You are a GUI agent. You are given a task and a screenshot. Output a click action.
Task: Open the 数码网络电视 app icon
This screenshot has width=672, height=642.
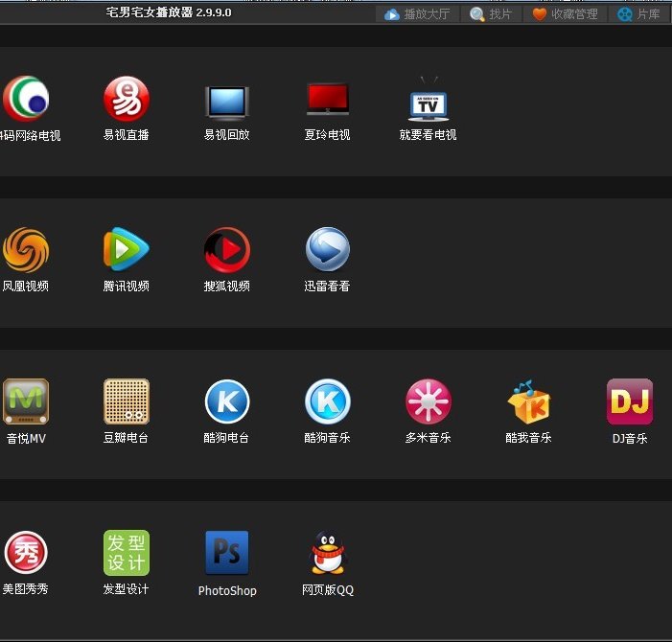click(x=26, y=99)
